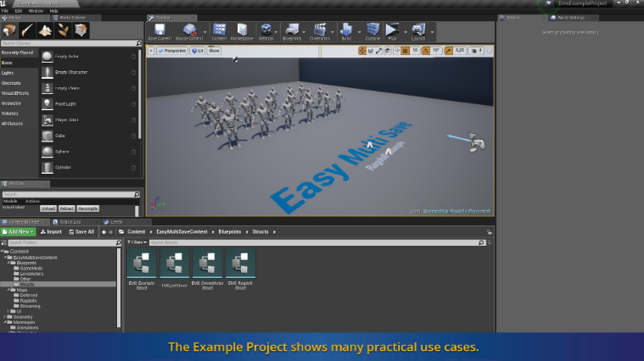Select the Landscape mode icon
This screenshot has height=361, width=644.
(45, 31)
